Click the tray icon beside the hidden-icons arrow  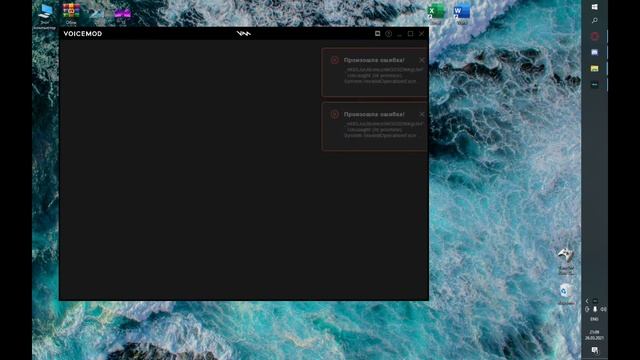(595, 301)
